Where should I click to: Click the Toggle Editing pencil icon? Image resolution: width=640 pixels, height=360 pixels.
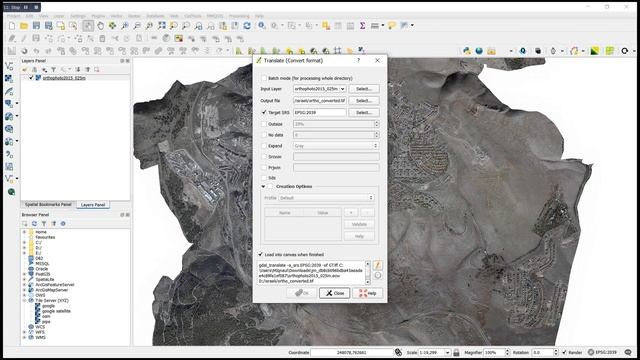point(24,38)
